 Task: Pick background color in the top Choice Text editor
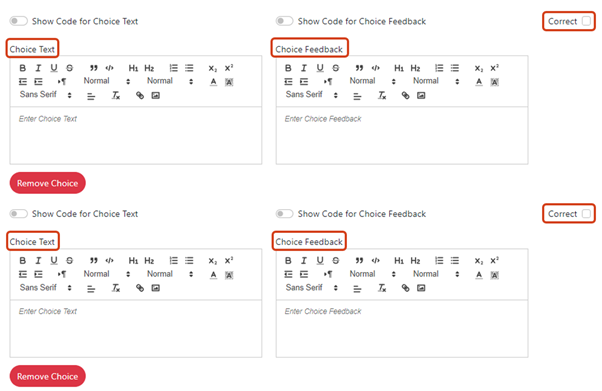point(229,82)
